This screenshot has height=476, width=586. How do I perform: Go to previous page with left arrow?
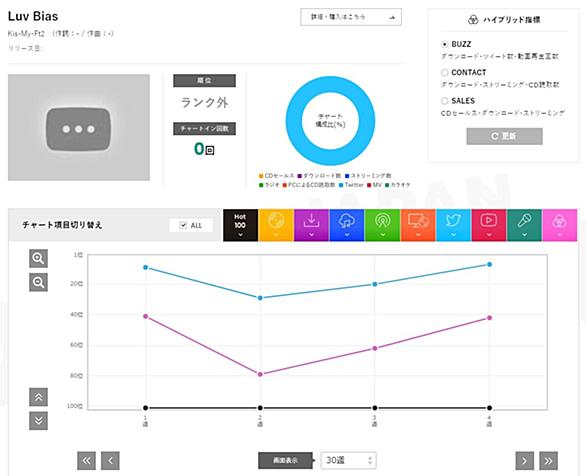[x=110, y=461]
